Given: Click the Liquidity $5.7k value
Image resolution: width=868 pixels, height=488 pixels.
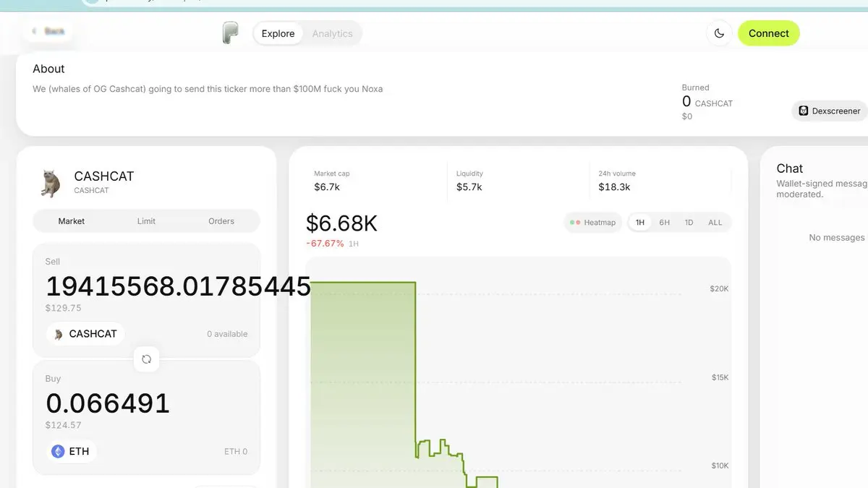Looking at the screenshot, I should (469, 187).
